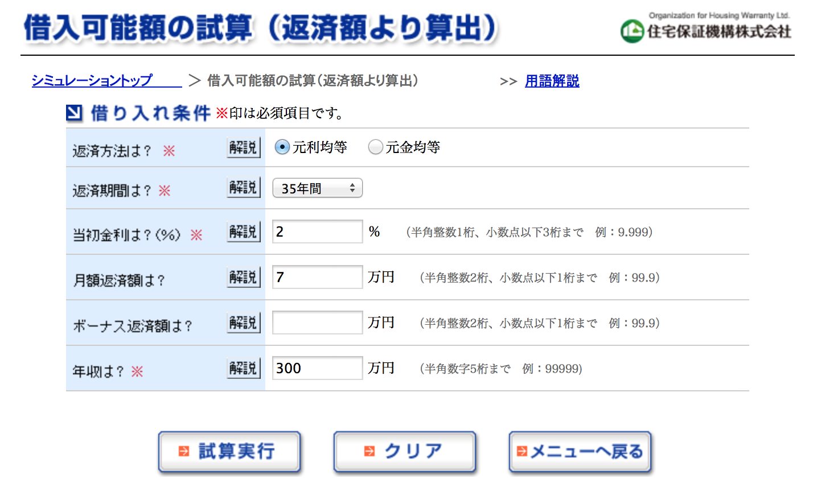Open the 解説 help for 月額返済額
The height and width of the screenshot is (504, 813).
tap(244, 277)
